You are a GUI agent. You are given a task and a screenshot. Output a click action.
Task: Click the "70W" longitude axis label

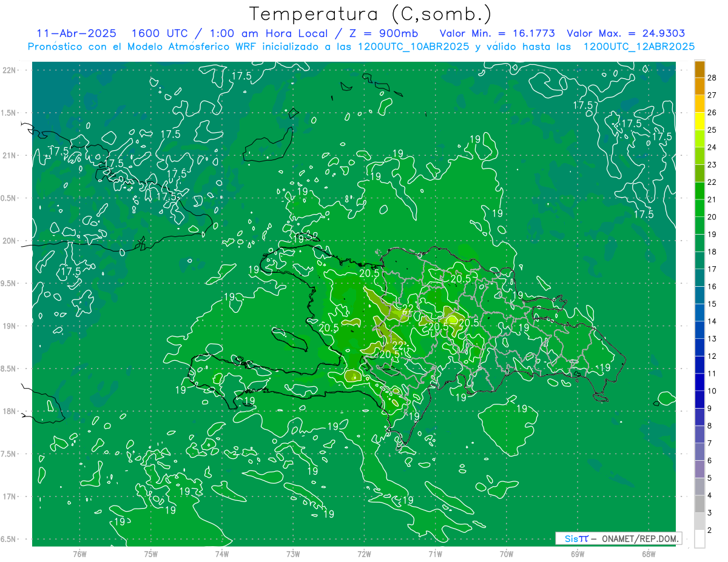pyautogui.click(x=507, y=554)
